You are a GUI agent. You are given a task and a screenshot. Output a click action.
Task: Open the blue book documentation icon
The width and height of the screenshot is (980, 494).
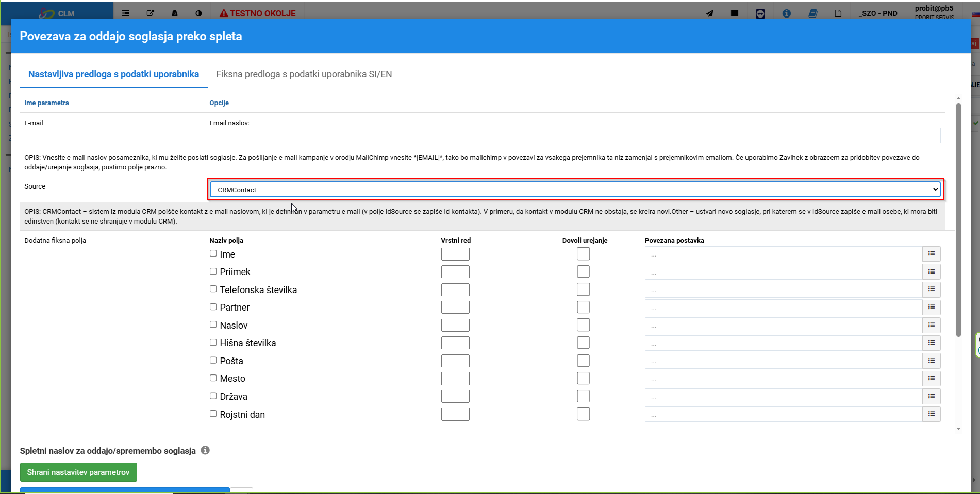813,14
